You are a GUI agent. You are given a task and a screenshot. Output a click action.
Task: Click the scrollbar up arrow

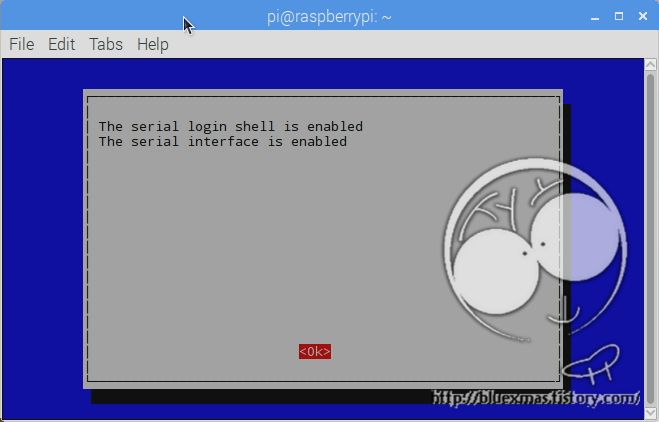coord(650,64)
